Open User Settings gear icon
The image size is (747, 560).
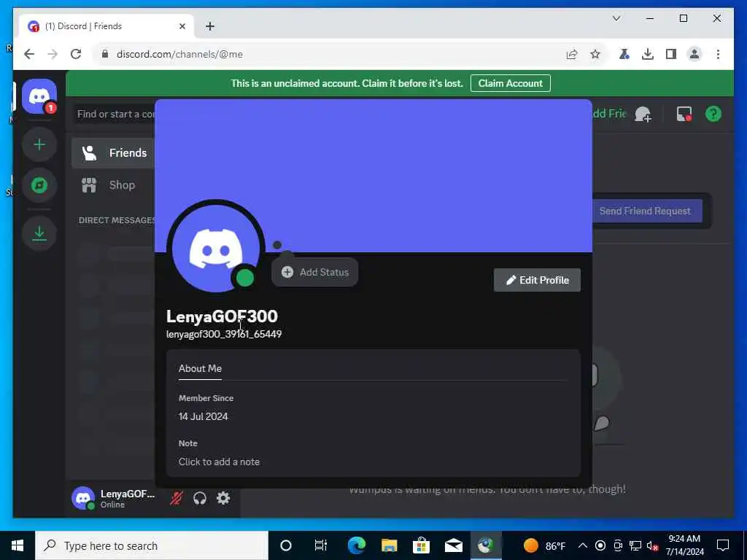223,498
